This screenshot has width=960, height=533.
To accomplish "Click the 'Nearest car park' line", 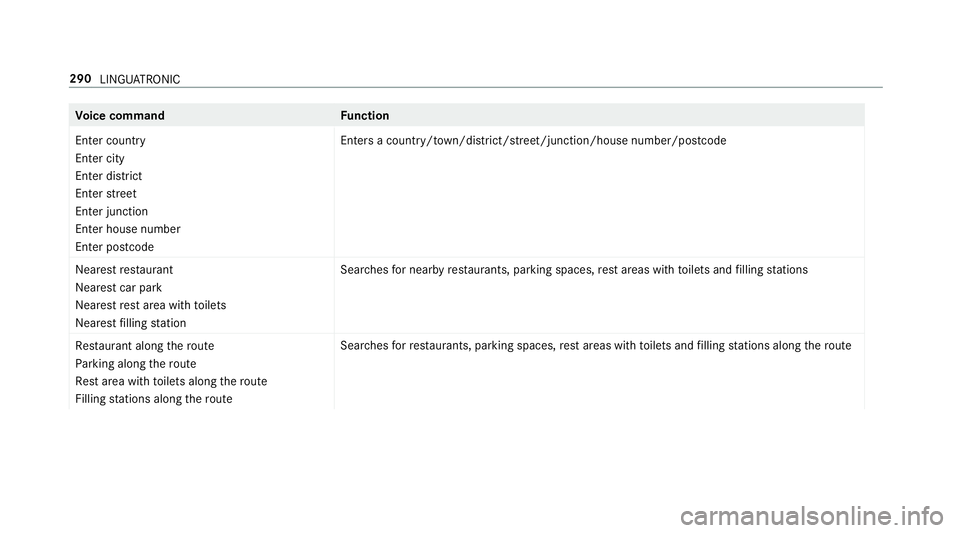I will pos(119,288).
